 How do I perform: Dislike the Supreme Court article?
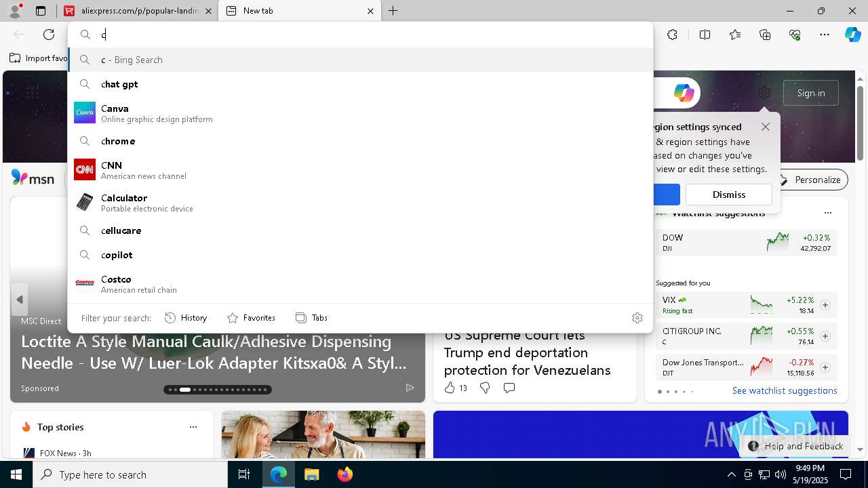click(x=485, y=388)
